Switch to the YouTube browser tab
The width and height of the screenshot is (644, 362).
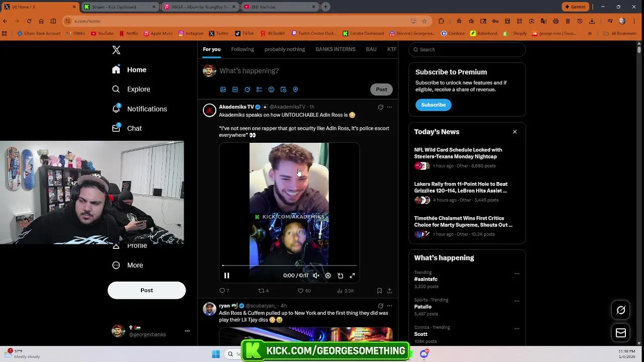279,7
